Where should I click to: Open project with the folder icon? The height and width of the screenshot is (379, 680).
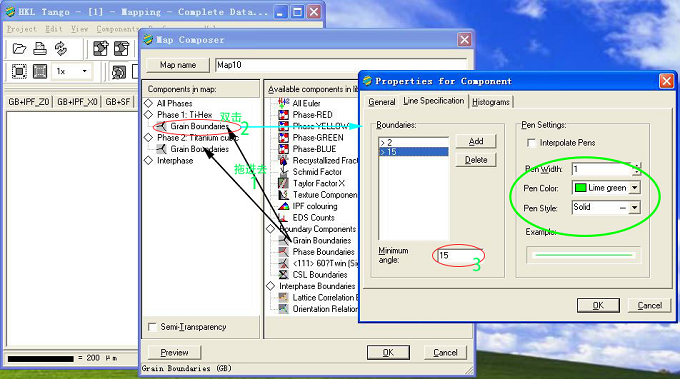coord(19,49)
